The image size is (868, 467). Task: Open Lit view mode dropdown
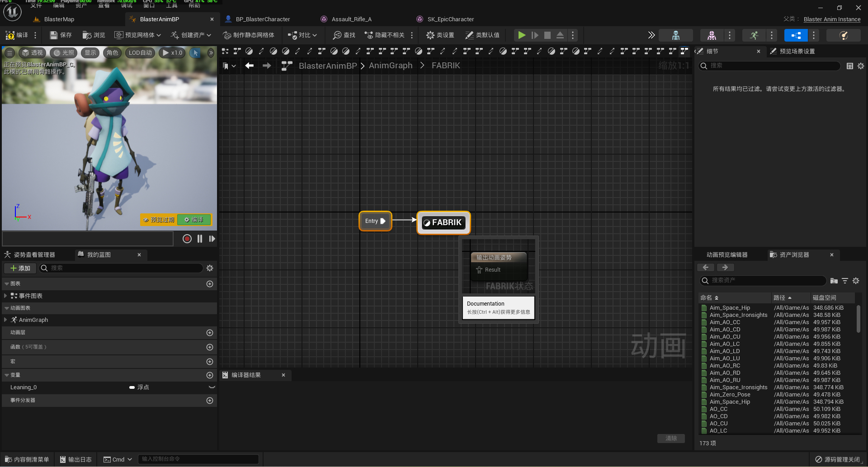pyautogui.click(x=64, y=53)
